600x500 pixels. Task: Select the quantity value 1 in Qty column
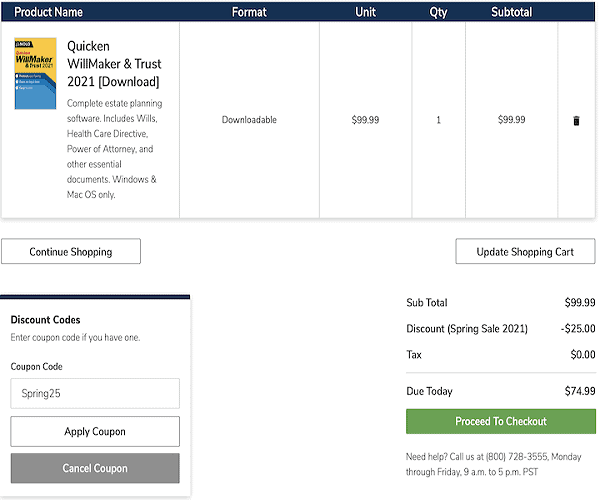point(439,120)
